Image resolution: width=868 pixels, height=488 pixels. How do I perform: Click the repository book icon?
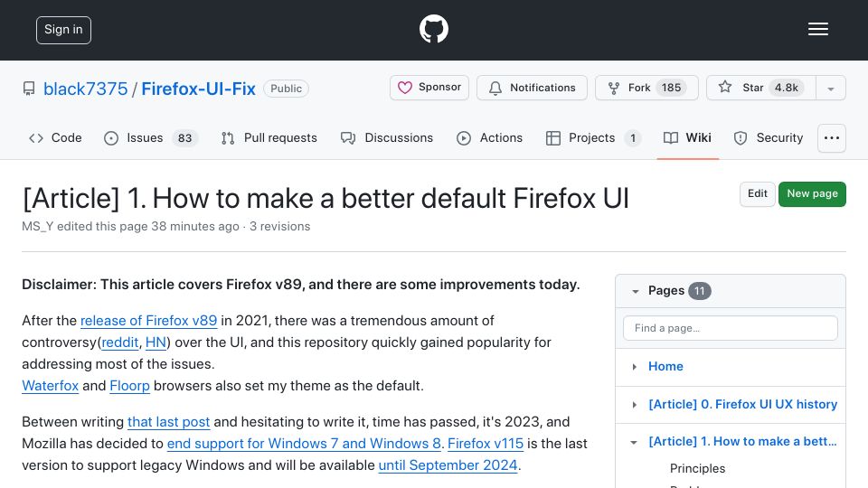29,89
